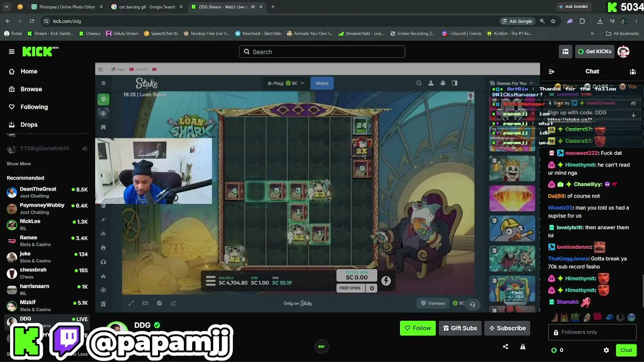Expand Show More in the sidebar
Viewport: 644px width, 362px height.
[x=19, y=164]
